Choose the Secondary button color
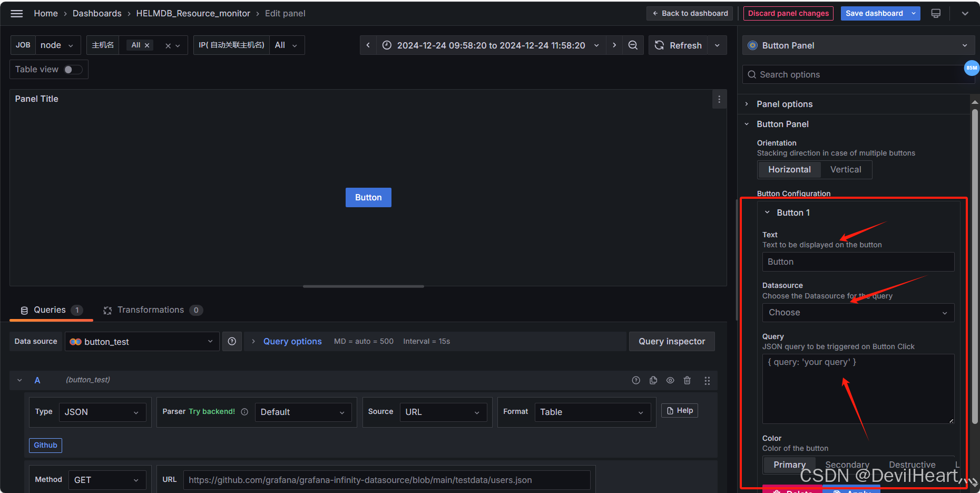 tap(847, 465)
